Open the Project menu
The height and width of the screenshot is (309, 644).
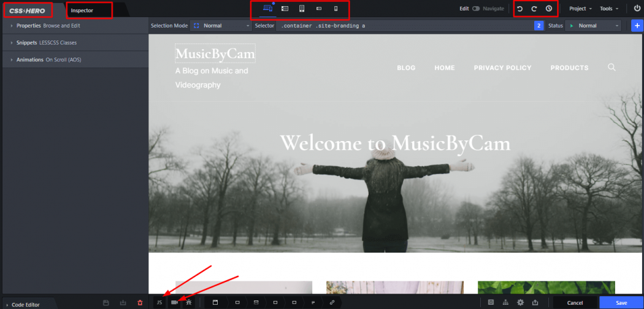580,9
